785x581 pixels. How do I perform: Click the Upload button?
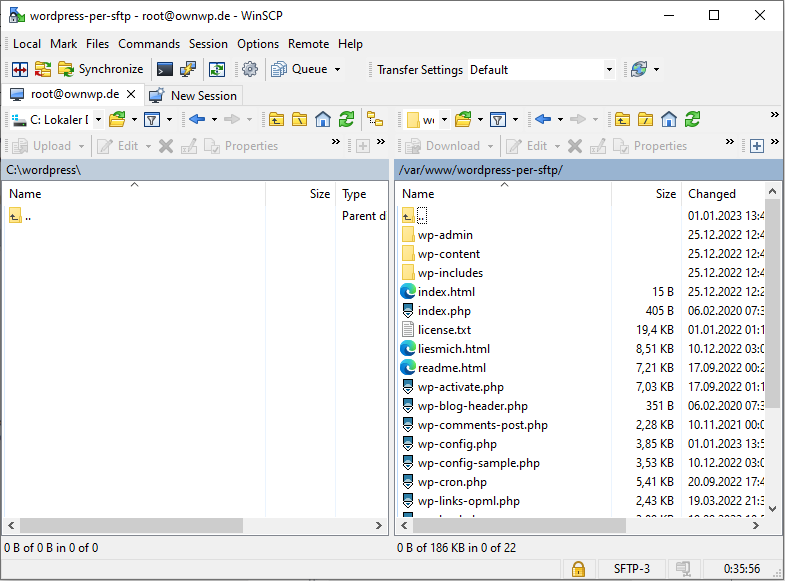point(42,146)
